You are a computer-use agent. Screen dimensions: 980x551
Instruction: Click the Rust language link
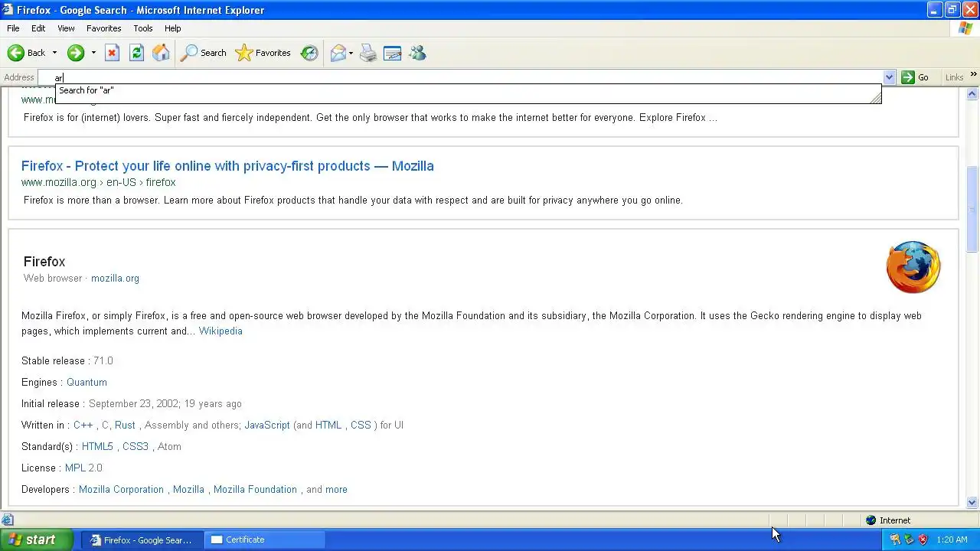[125, 425]
